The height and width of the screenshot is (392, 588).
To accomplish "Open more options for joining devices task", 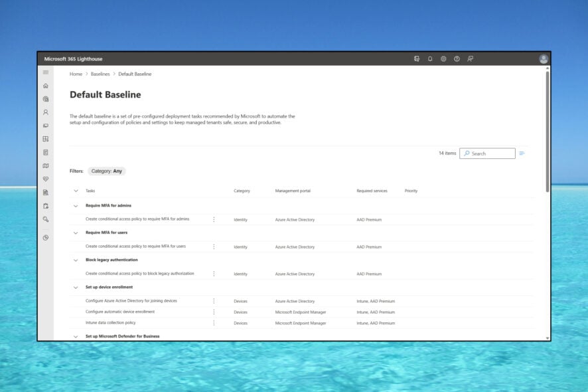I will click(214, 301).
